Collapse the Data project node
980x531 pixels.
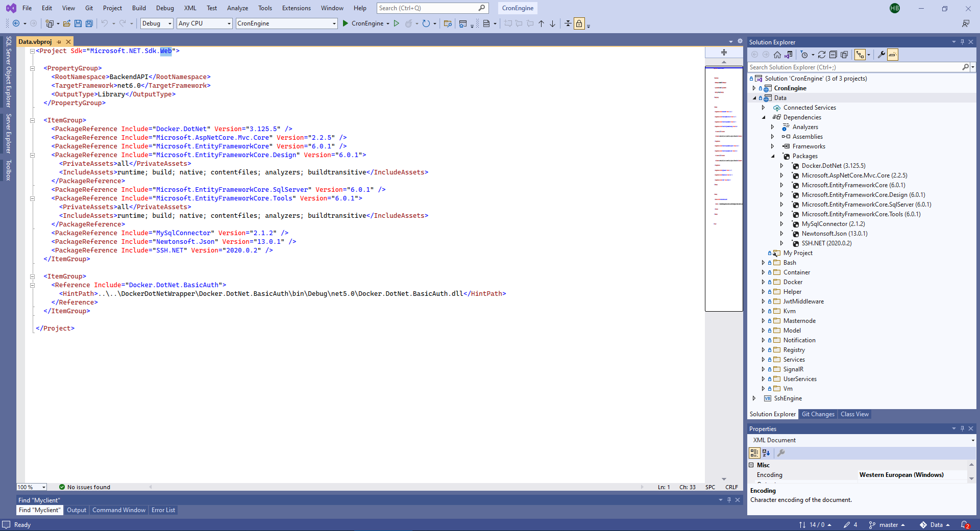754,98
